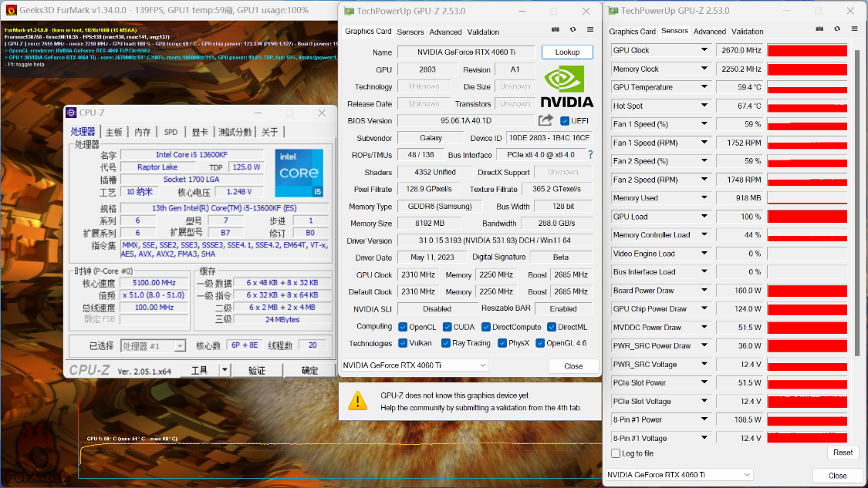Click the FurMark title bar app icon
Viewport: 868px width, 488px height.
point(11,10)
